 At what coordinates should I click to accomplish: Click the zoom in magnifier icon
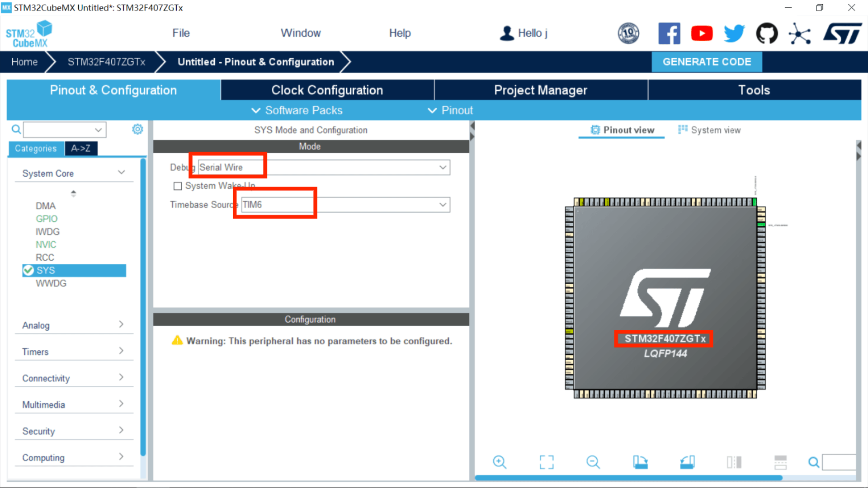[x=499, y=462]
